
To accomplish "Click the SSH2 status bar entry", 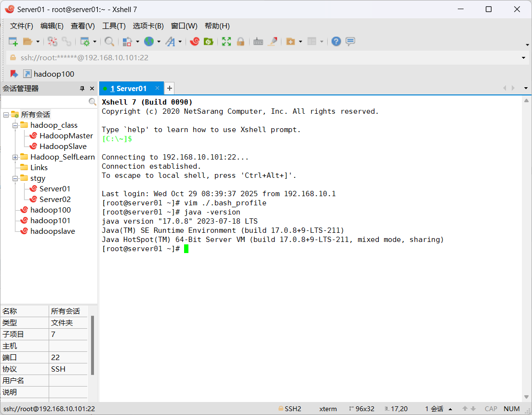I will (x=290, y=409).
